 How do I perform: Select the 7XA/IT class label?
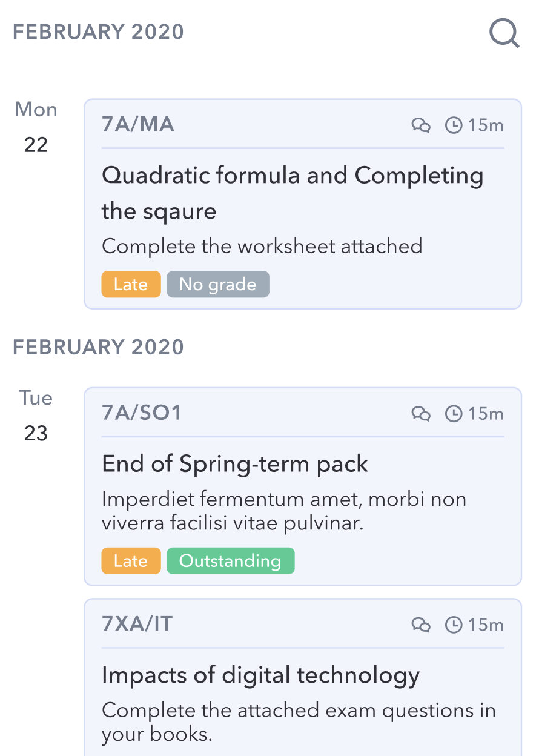[137, 624]
